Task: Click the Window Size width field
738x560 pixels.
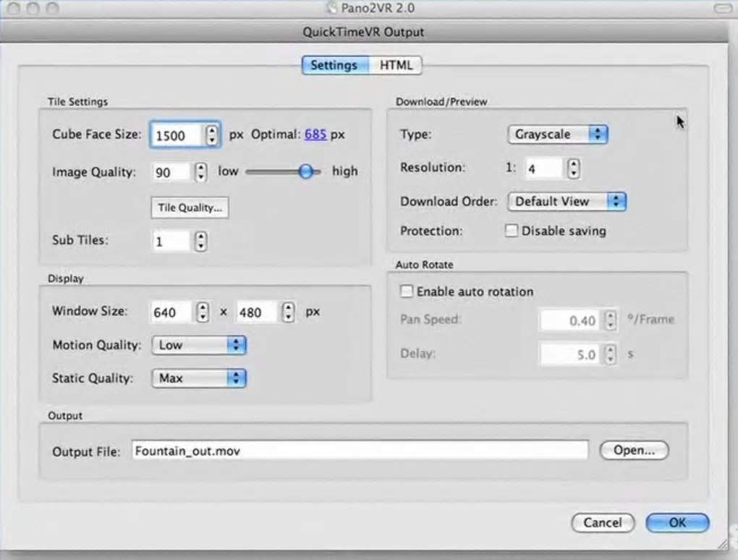Action: [x=171, y=312]
